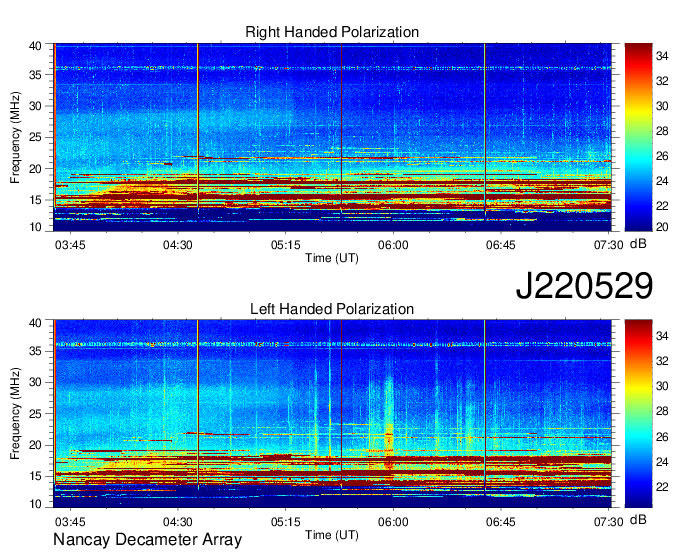The height and width of the screenshot is (552, 680).
Task: Select the J220529 observation label
Action: (x=584, y=286)
